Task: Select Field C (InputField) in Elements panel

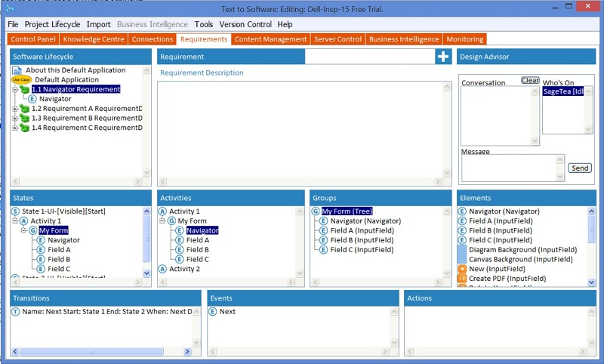Action: (x=501, y=240)
